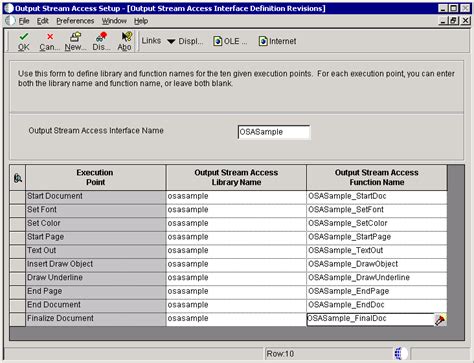Click the Library Name column header
This screenshot has height=363, width=474.
(x=236, y=177)
